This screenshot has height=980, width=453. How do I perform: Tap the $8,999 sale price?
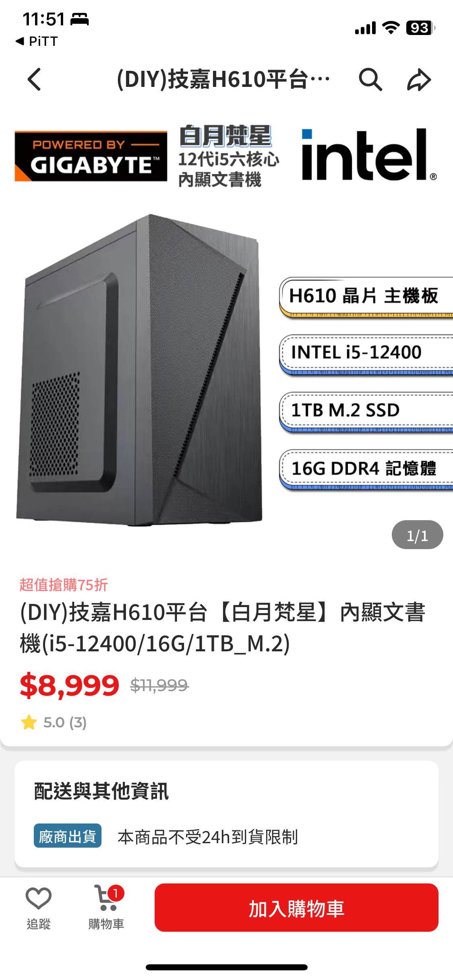pos(69,686)
